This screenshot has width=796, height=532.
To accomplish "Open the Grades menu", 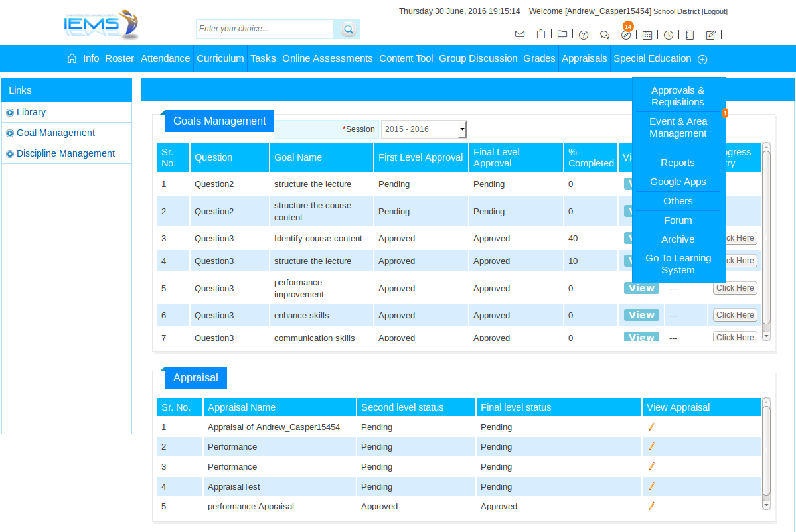I will pyautogui.click(x=539, y=58).
